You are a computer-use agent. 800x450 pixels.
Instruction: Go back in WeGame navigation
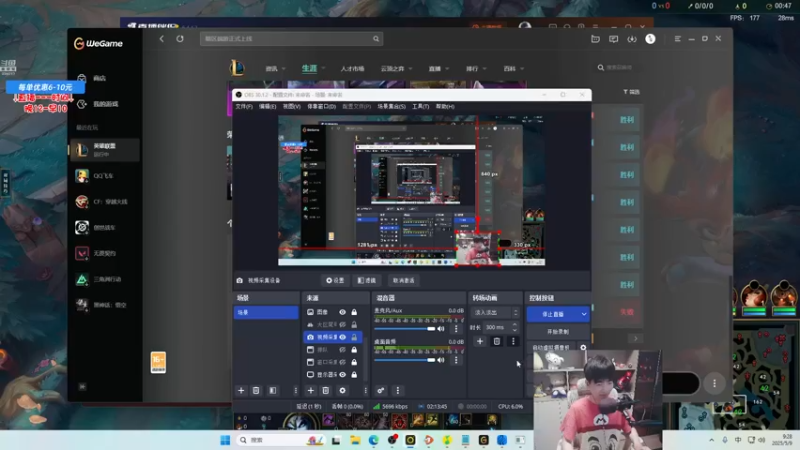(161, 39)
